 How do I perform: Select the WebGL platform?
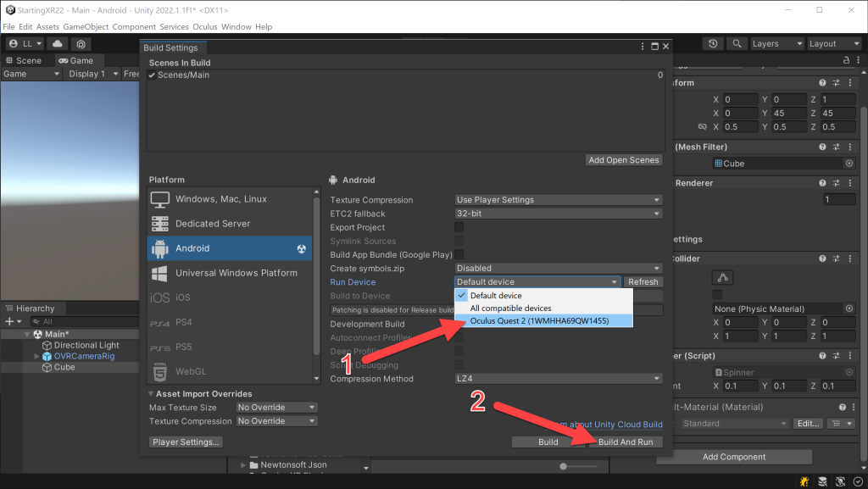pyautogui.click(x=230, y=371)
